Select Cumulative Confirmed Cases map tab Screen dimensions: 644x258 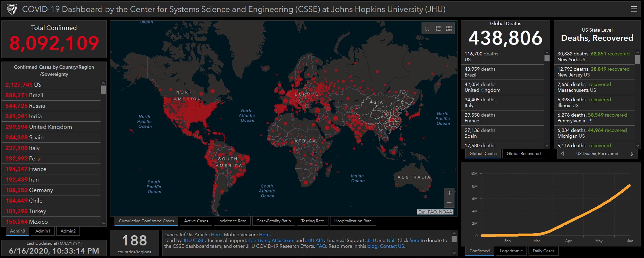click(x=146, y=221)
